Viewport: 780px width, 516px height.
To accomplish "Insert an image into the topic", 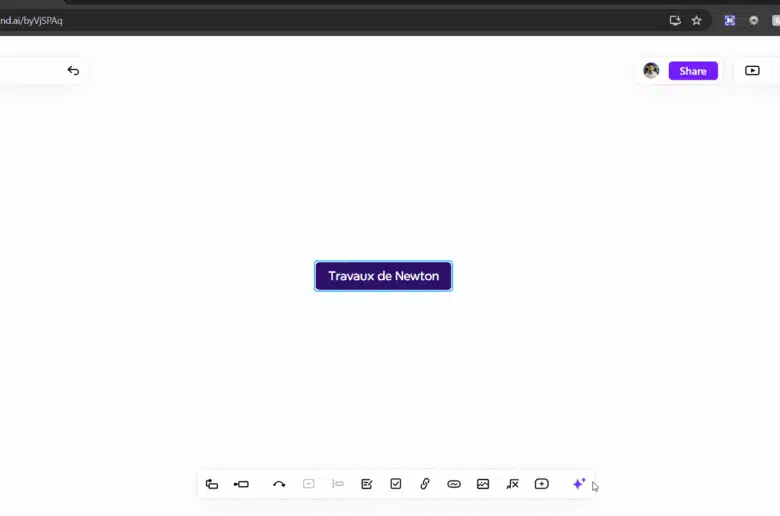I will click(x=483, y=484).
